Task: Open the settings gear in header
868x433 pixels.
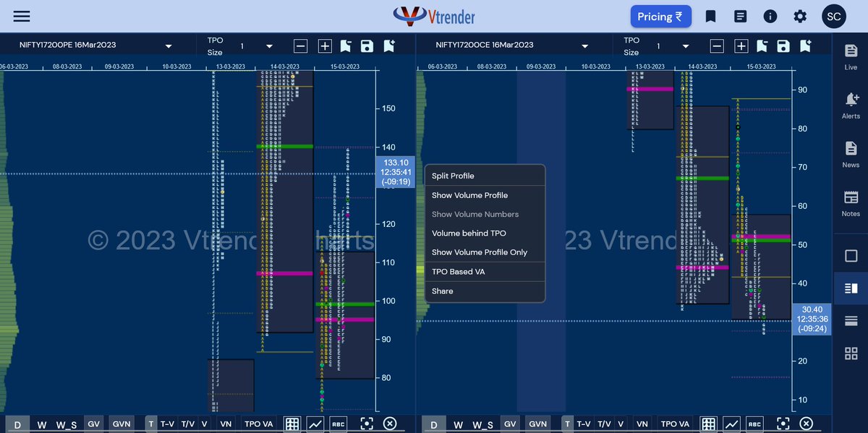Action: pyautogui.click(x=800, y=16)
